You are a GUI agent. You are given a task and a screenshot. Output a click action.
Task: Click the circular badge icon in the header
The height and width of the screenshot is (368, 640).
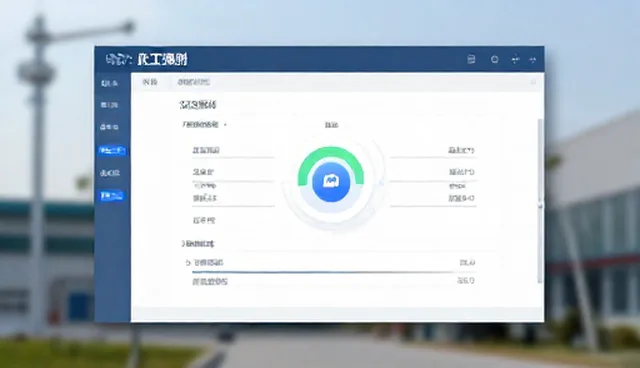click(494, 60)
